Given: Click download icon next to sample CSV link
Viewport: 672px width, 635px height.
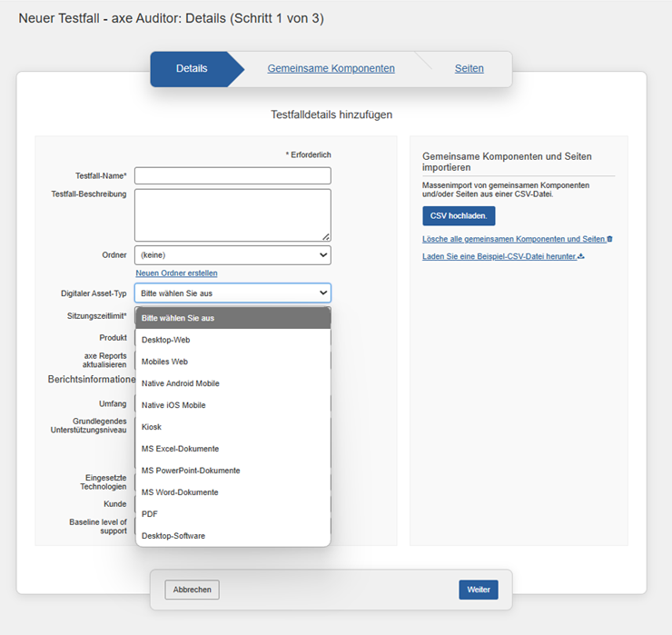Looking at the screenshot, I should 581,256.
